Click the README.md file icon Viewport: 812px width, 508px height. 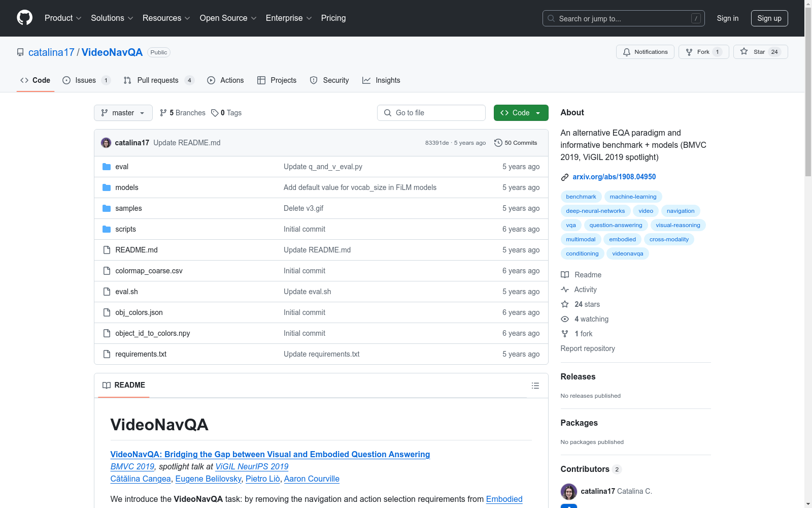click(x=107, y=250)
